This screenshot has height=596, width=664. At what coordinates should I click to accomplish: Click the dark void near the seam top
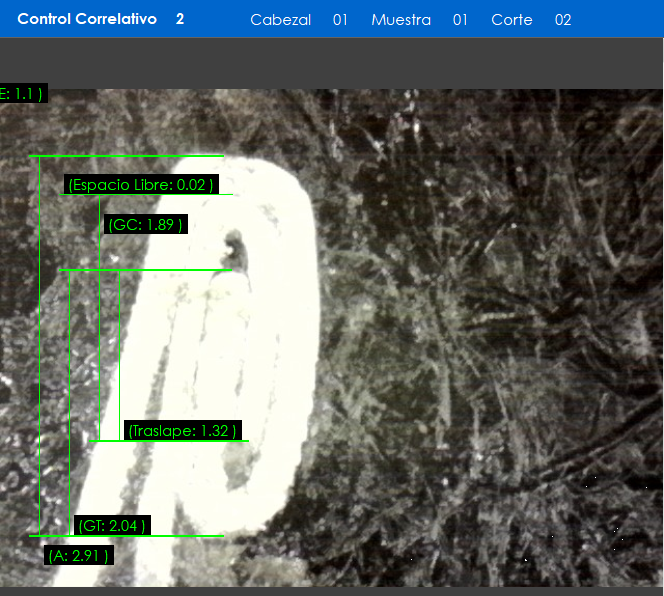(237, 246)
